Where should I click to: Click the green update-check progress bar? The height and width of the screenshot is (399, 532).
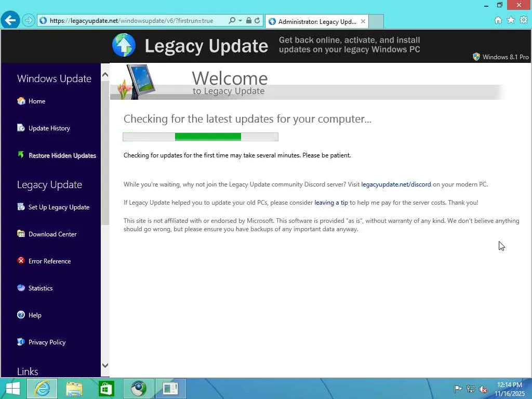[x=201, y=137]
